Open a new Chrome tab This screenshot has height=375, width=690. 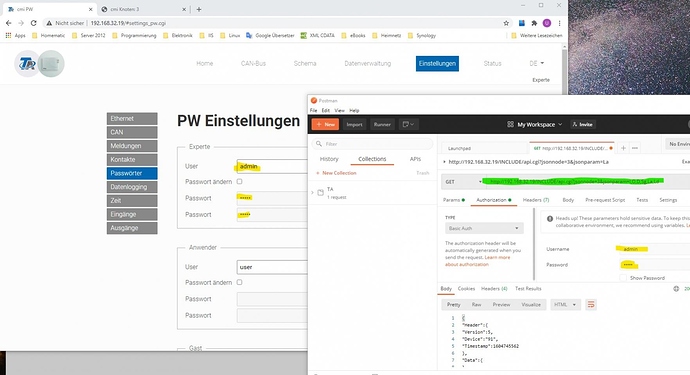point(199,9)
